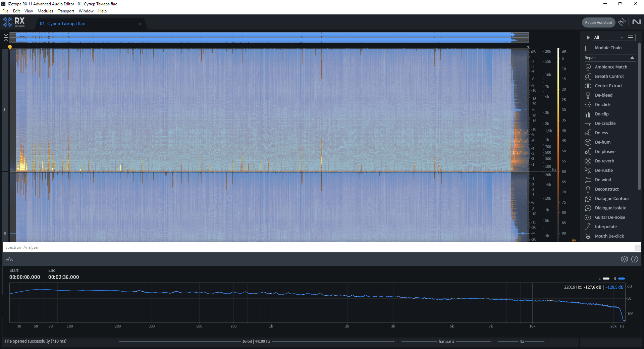Screen dimensions: 644x349
Task: Open the Window menu
Action: [x=86, y=11]
